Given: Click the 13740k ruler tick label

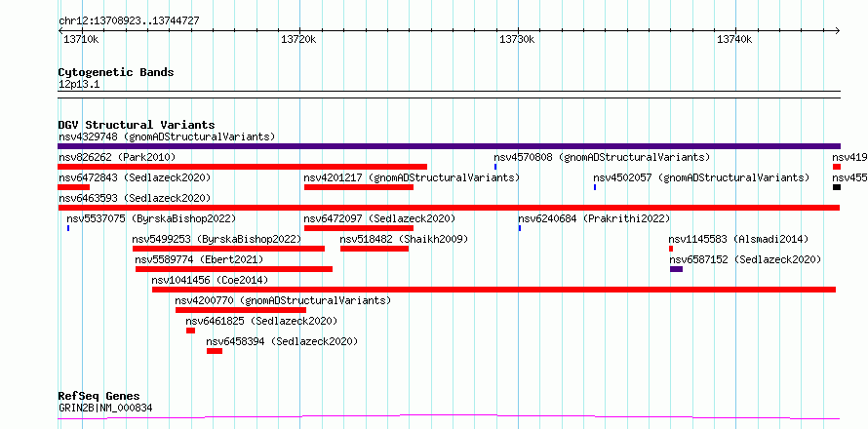Looking at the screenshot, I should click(x=734, y=39).
